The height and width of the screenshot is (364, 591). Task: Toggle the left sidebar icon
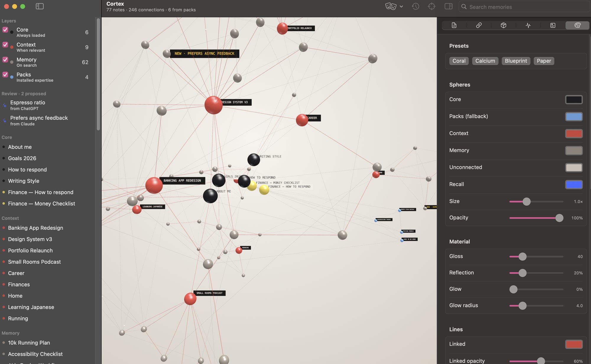pos(40,6)
